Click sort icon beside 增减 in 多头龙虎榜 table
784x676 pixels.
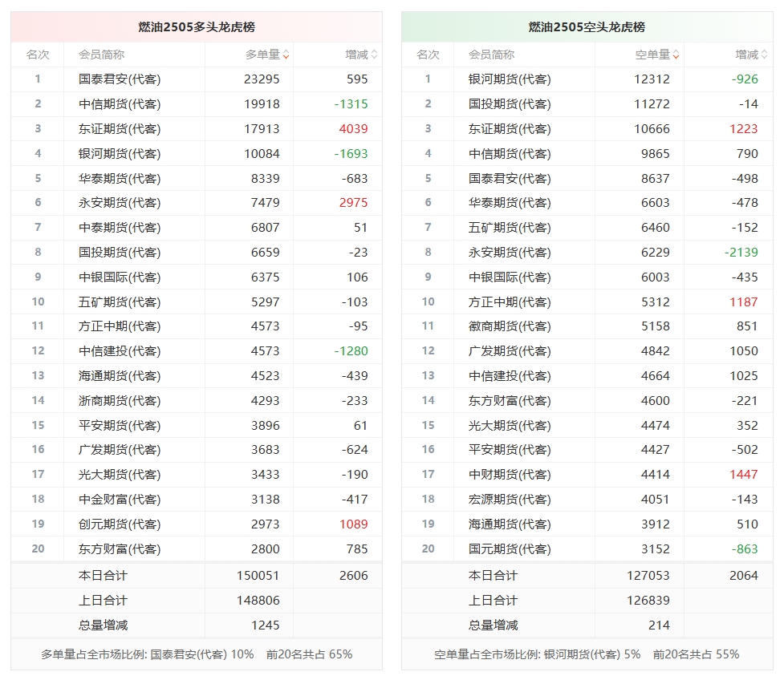coord(374,55)
